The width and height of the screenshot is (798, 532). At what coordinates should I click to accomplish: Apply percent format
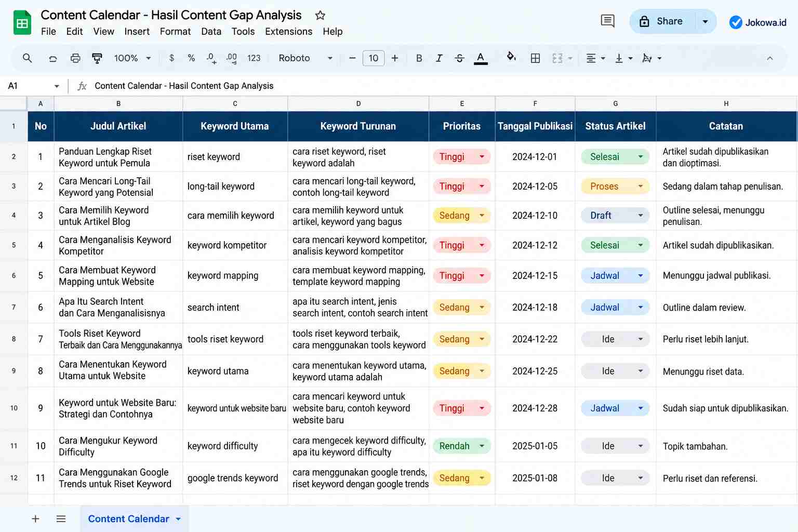(x=191, y=58)
